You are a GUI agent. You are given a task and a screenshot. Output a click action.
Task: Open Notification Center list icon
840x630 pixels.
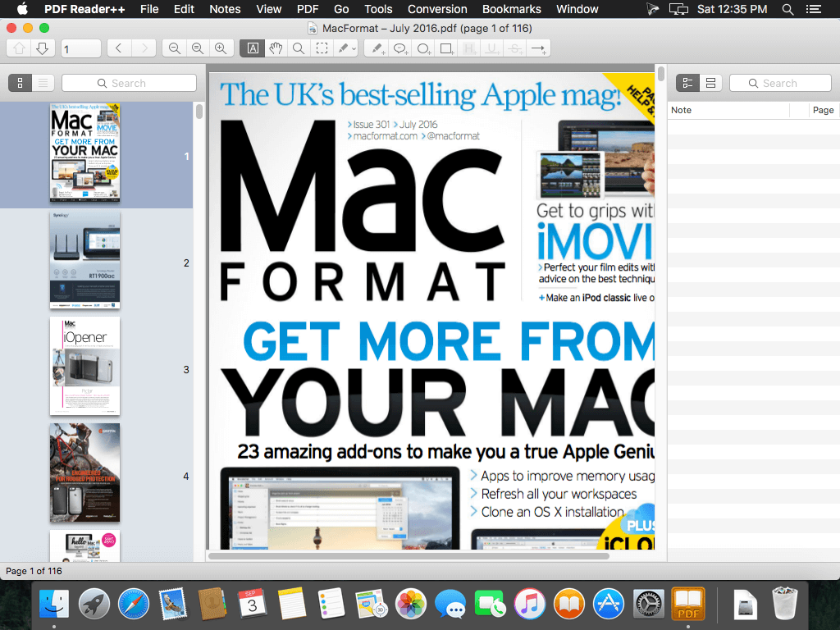813,9
